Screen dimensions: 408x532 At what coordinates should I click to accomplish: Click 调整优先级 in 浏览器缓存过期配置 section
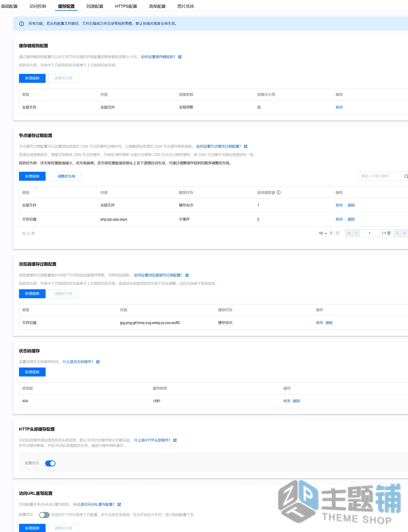[64, 294]
